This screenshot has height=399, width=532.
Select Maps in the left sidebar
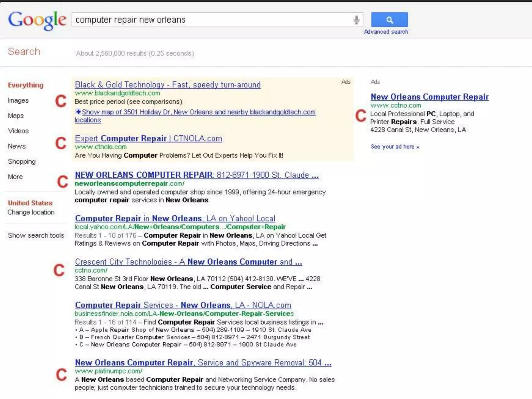click(x=16, y=116)
